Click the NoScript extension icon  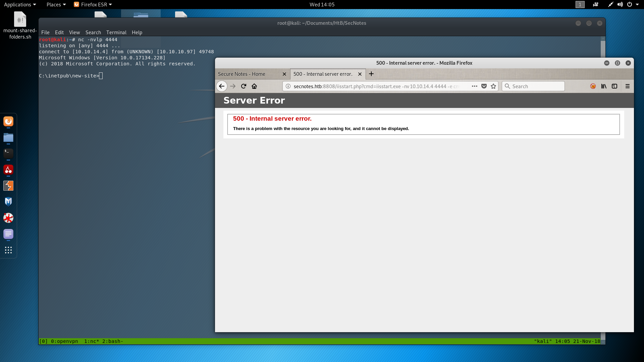coord(593,86)
